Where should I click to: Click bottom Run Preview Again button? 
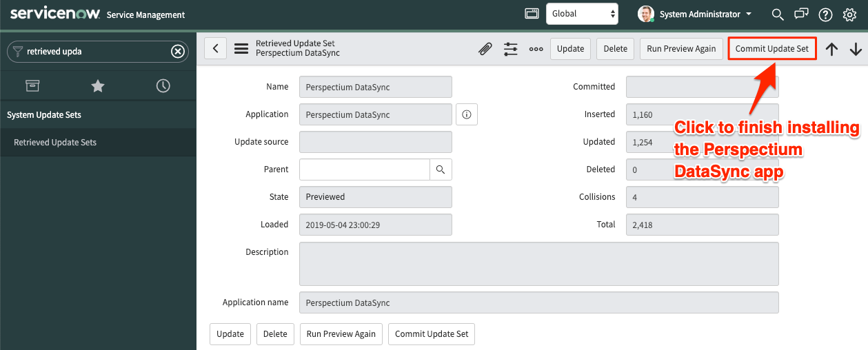(x=341, y=334)
